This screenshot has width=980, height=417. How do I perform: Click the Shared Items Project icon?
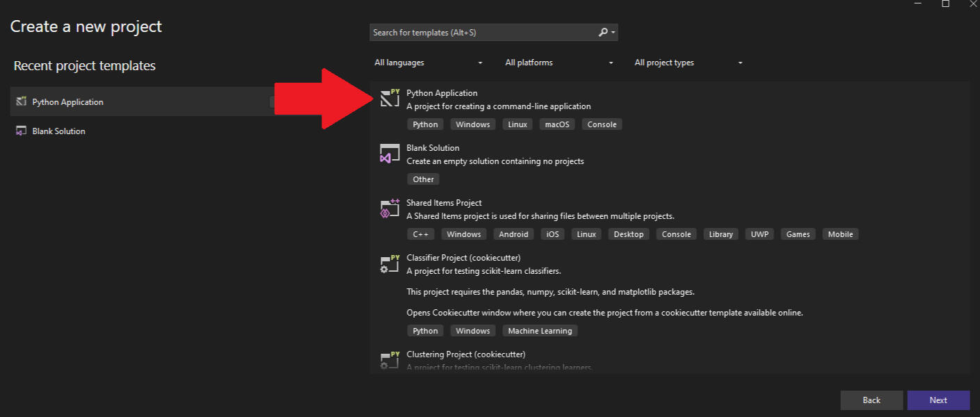pyautogui.click(x=389, y=208)
